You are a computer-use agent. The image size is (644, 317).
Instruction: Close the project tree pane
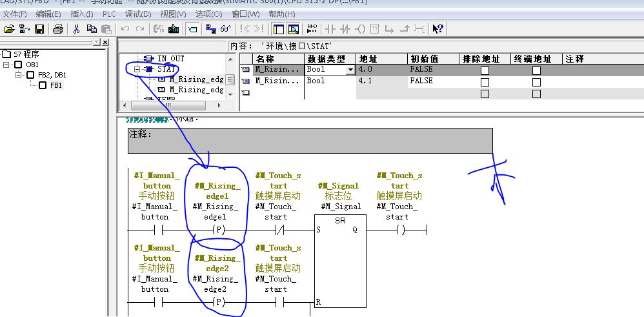[105, 42]
